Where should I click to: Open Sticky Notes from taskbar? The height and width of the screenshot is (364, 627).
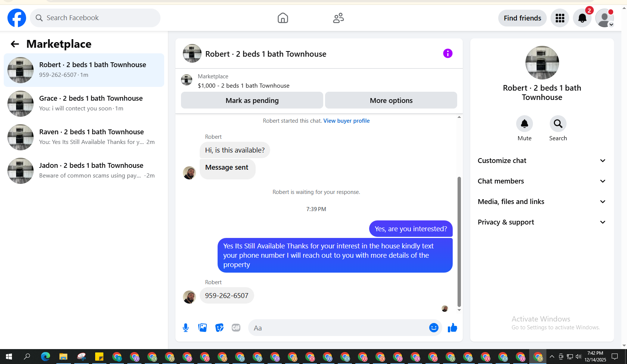coord(99,357)
